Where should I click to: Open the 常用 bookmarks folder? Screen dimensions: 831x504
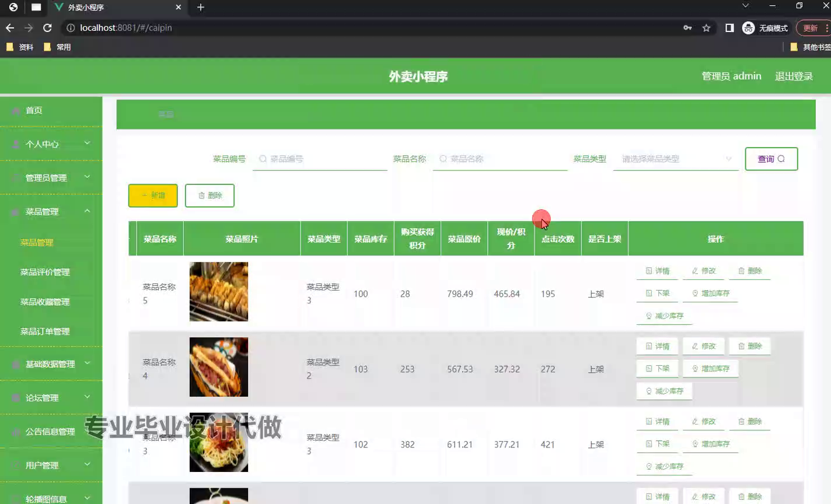pos(57,47)
